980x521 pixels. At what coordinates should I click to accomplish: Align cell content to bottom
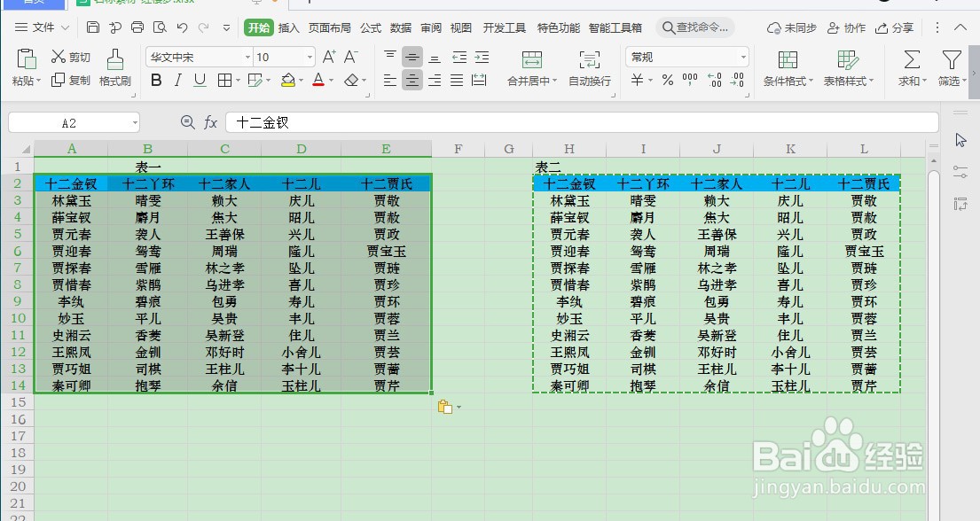point(435,58)
